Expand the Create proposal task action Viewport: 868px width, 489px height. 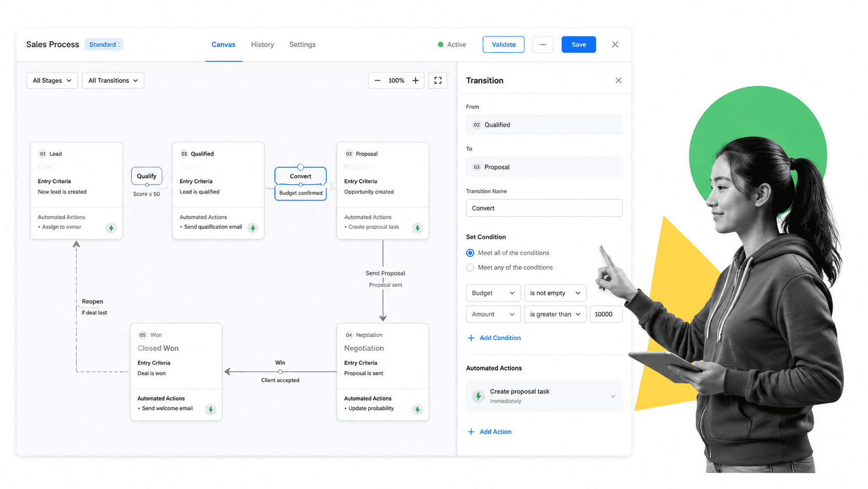[x=613, y=396]
